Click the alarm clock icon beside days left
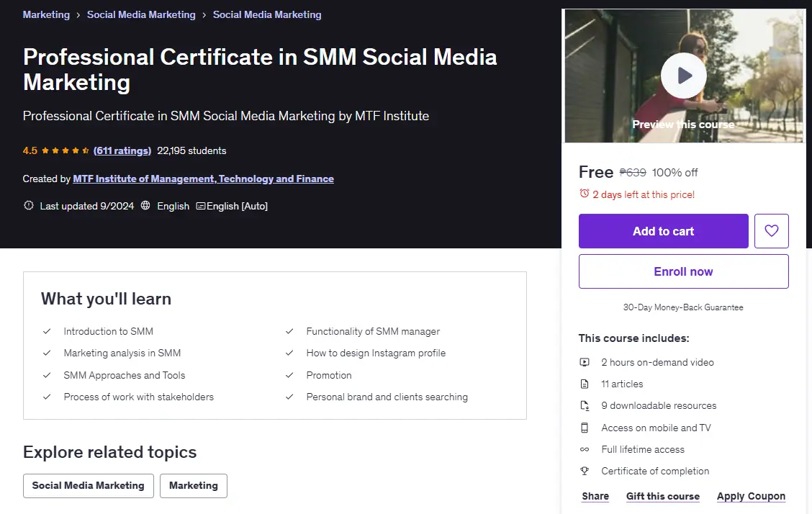This screenshot has width=812, height=514. (x=584, y=194)
